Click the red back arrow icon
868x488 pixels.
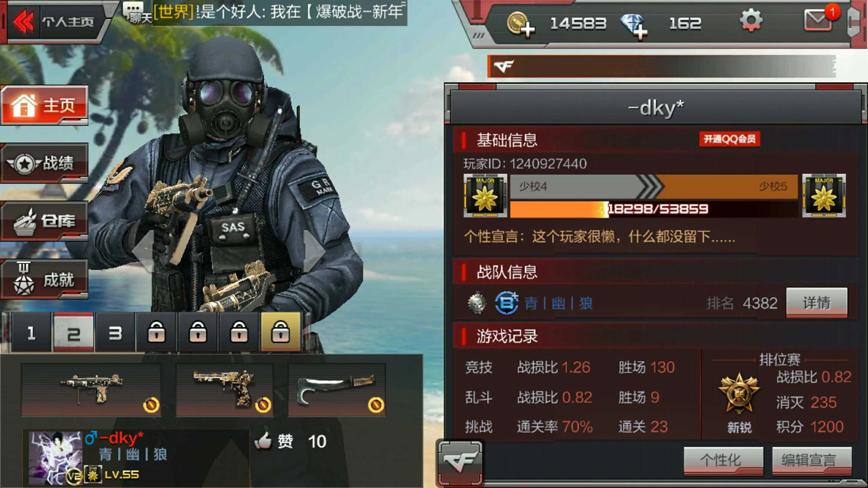coord(23,22)
